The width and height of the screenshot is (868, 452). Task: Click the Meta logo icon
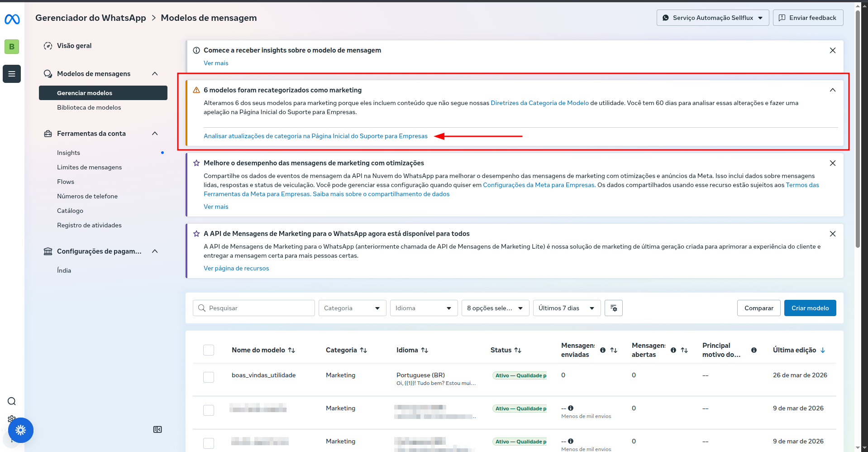pyautogui.click(x=12, y=19)
